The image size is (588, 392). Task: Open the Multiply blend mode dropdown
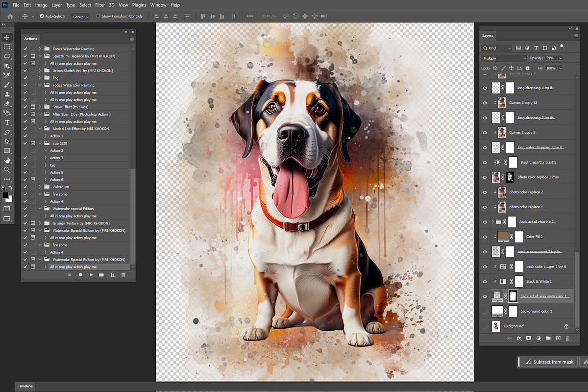click(505, 58)
